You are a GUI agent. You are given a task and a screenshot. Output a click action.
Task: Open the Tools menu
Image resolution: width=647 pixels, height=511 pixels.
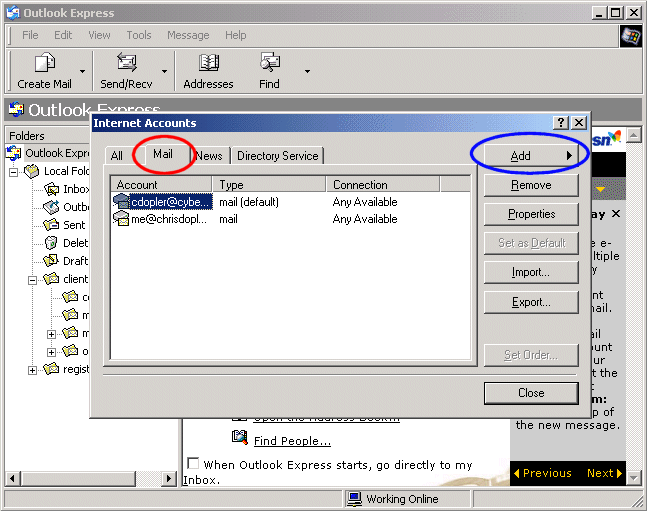[139, 35]
